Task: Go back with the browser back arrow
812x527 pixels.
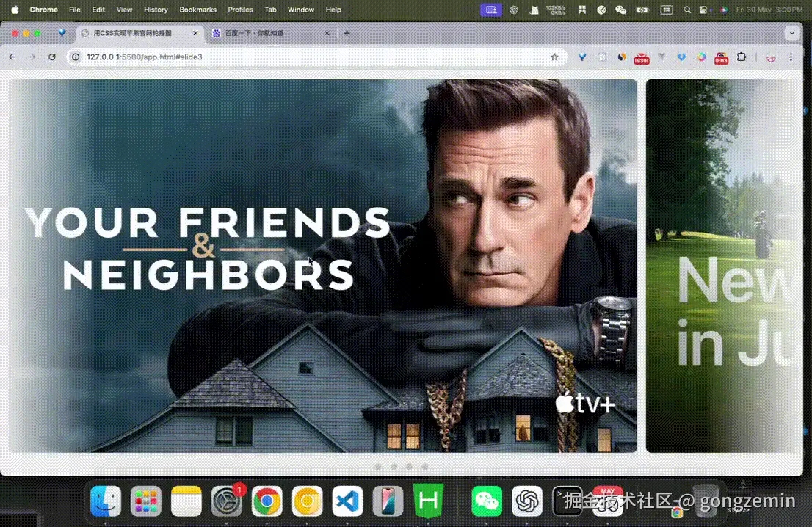Action: 12,57
